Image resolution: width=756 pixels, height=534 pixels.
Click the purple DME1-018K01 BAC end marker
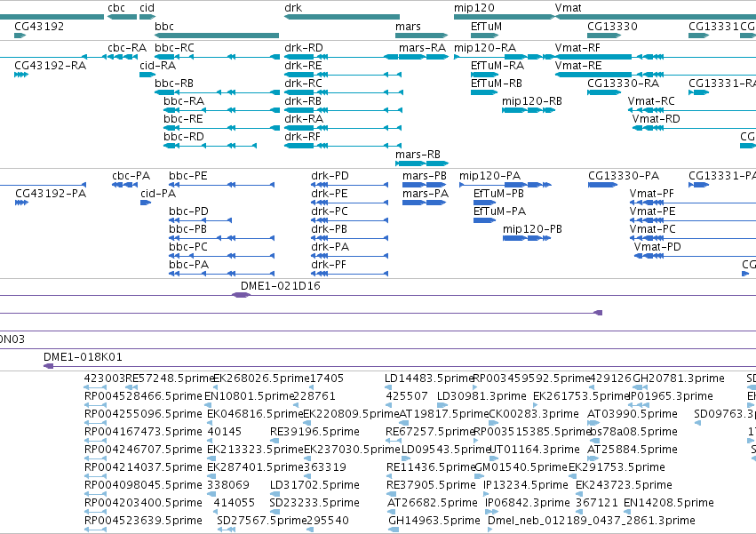click(48, 366)
